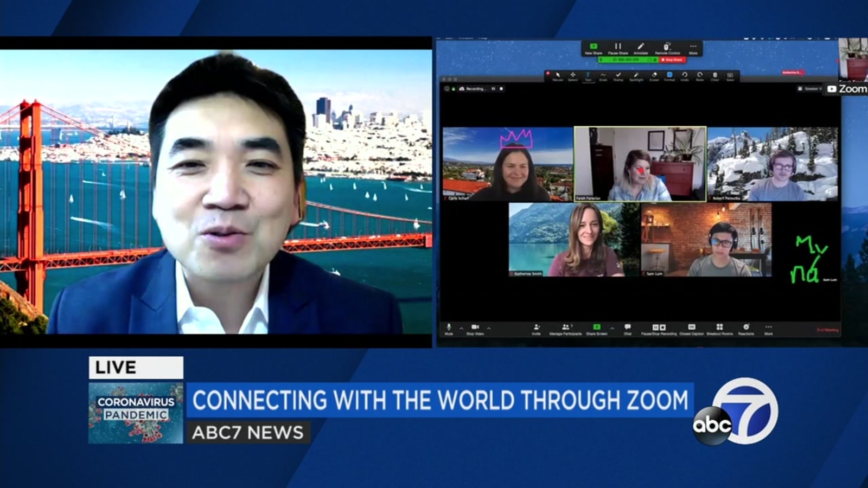Click the red Stop Share button
This screenshot has height=488, width=868.
click(672, 60)
